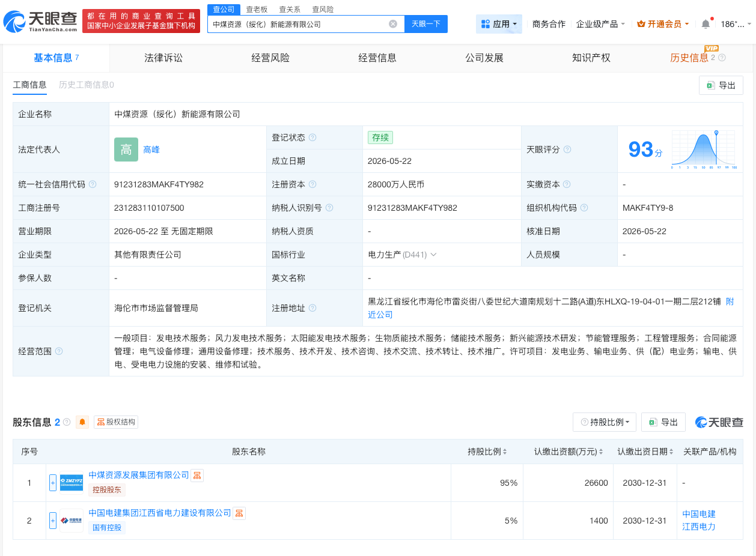756x556 pixels.
Task: Click the help icon next to 登记状态
Action: click(x=312, y=137)
